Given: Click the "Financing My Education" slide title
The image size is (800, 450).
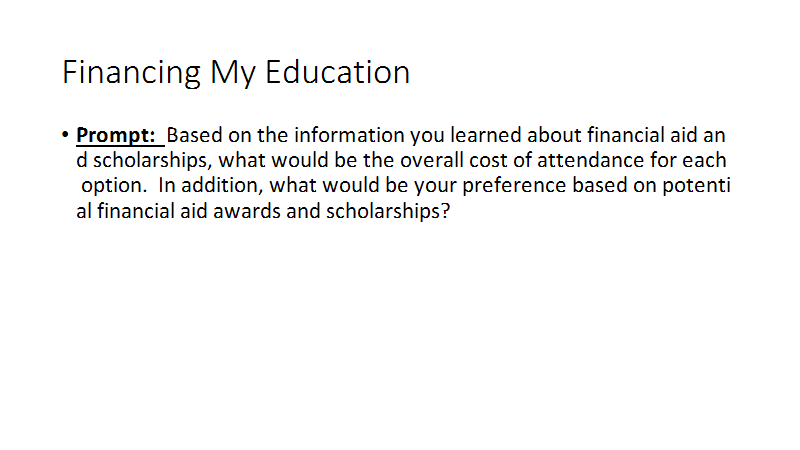Looking at the screenshot, I should 236,72.
